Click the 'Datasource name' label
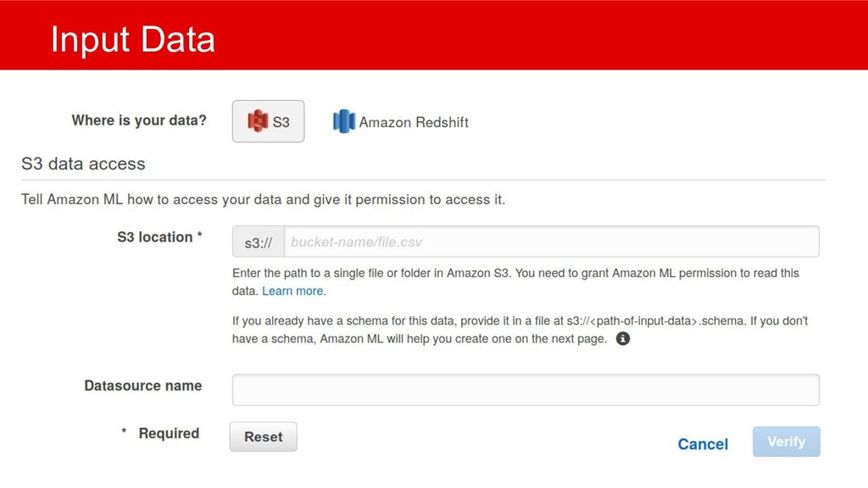The height and width of the screenshot is (488, 868). click(142, 385)
